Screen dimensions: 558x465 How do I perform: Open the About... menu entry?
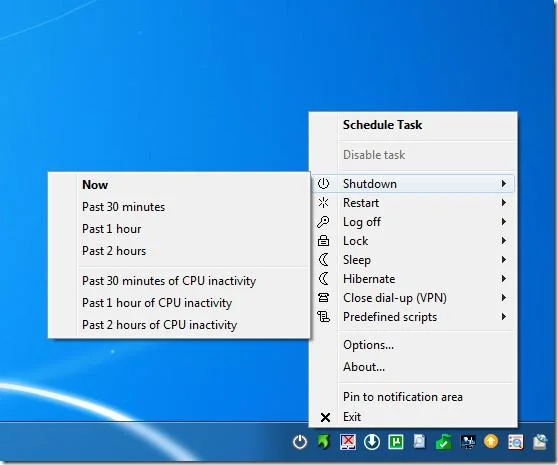pos(364,367)
